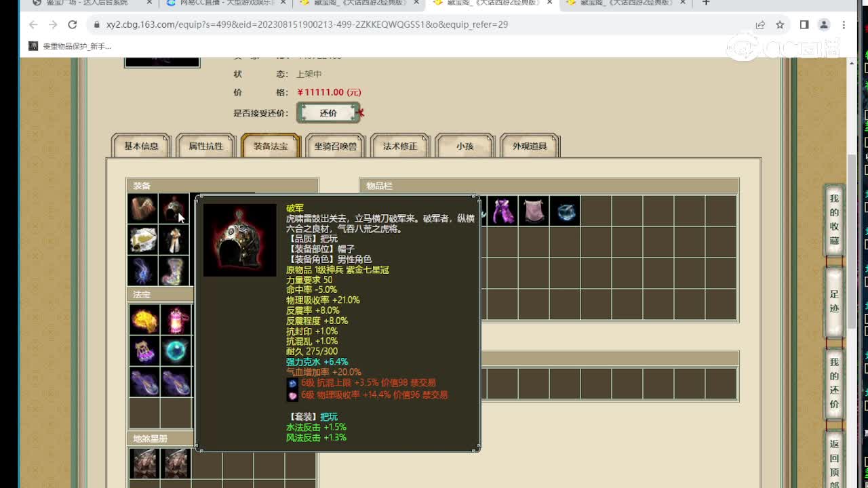Select the white and gold item in 装备
Screen dimensions: 868x488
pos(143,240)
